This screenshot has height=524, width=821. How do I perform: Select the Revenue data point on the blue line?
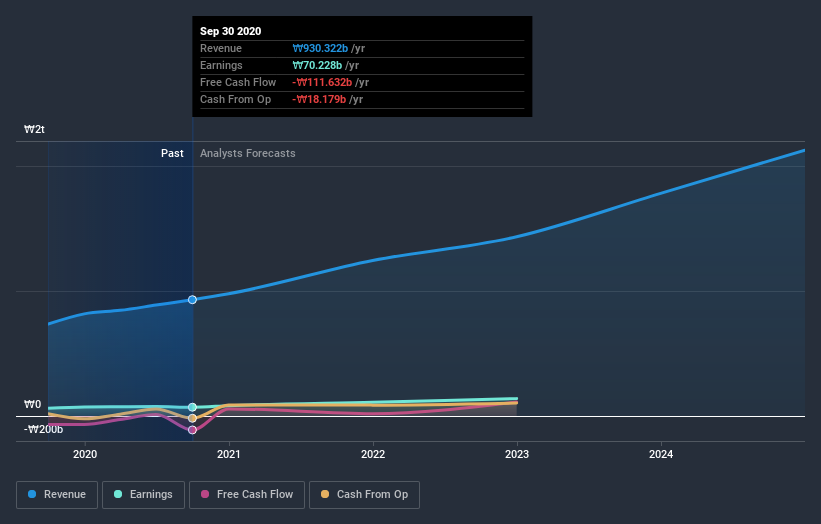[x=192, y=299]
